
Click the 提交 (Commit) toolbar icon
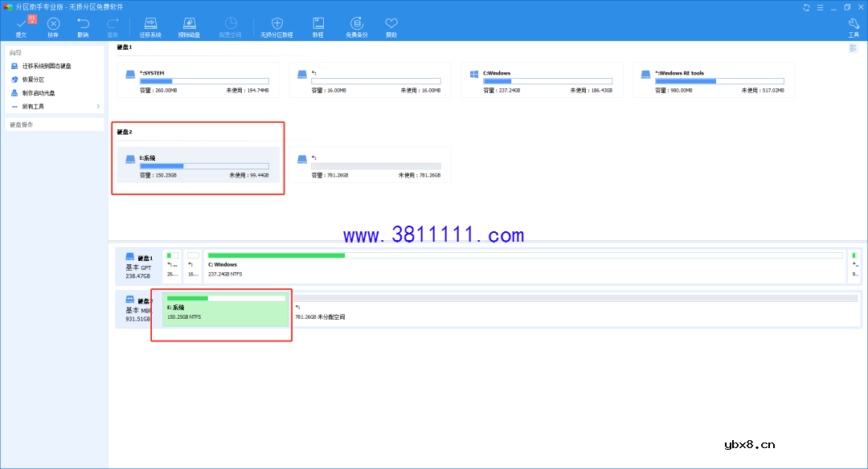point(21,27)
